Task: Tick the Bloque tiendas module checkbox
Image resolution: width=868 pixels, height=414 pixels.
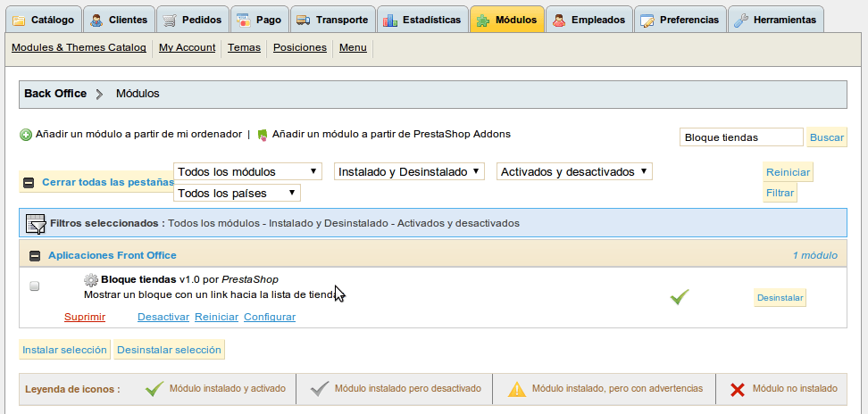Action: point(35,286)
